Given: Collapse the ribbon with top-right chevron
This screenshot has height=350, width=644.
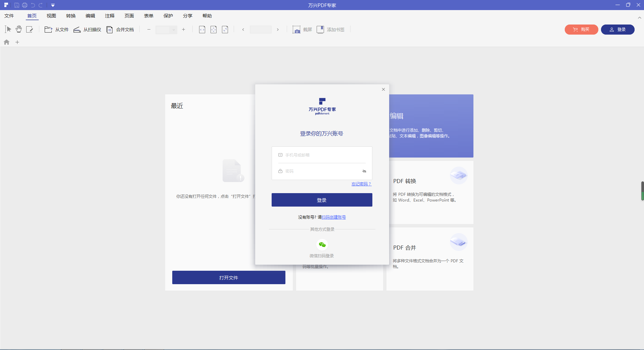Looking at the screenshot, I should 639,17.
